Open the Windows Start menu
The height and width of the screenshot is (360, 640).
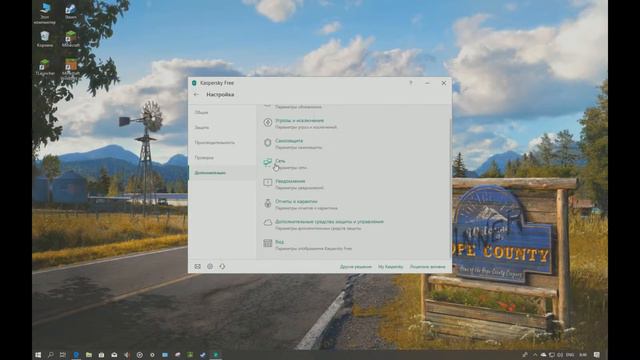coord(38,355)
